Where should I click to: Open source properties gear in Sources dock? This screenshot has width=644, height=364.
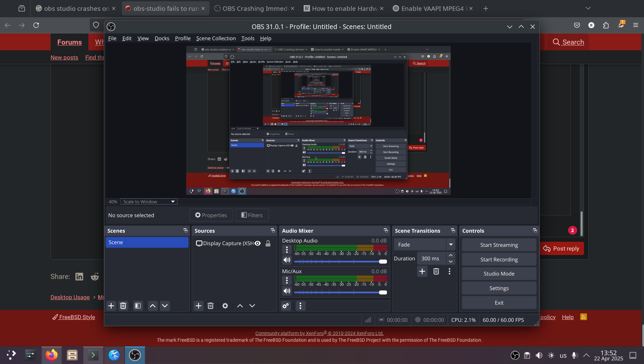pos(225,306)
